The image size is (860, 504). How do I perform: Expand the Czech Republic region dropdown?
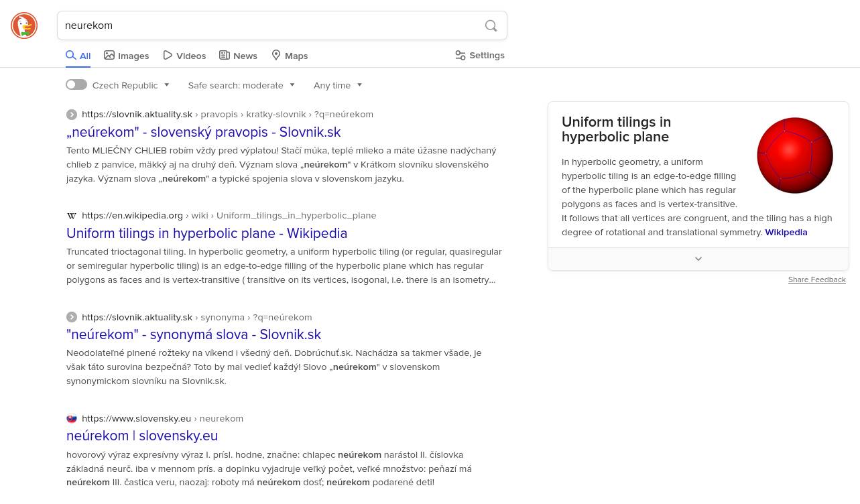point(131,85)
